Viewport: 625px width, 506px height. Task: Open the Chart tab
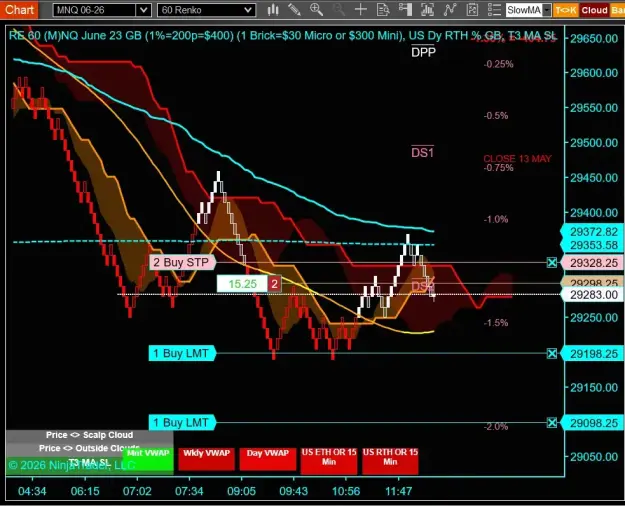click(x=19, y=9)
